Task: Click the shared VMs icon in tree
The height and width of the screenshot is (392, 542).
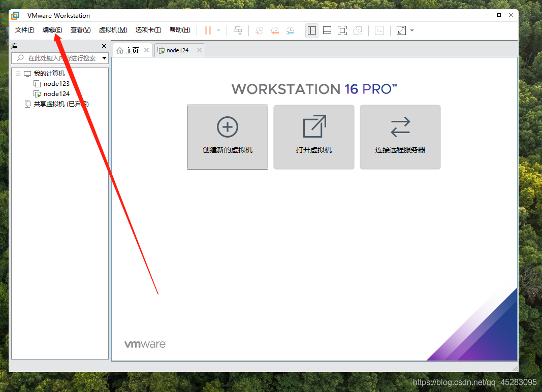Action: (x=27, y=104)
